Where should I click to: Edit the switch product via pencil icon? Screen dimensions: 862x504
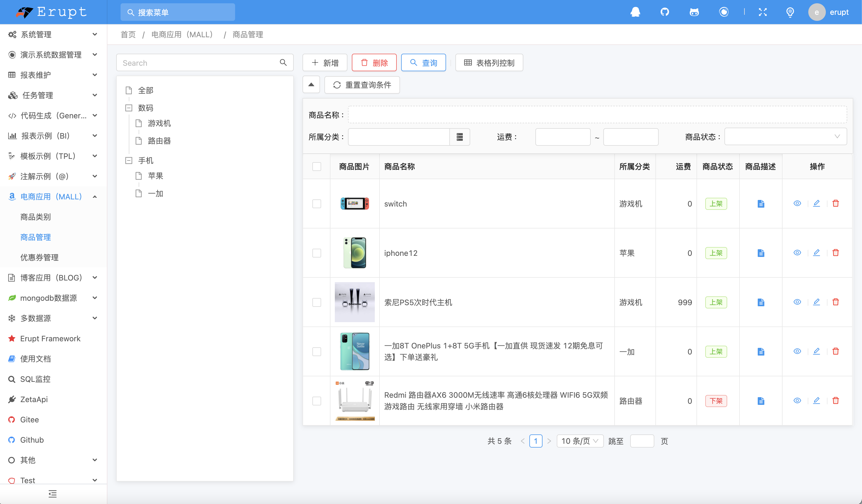click(x=817, y=204)
